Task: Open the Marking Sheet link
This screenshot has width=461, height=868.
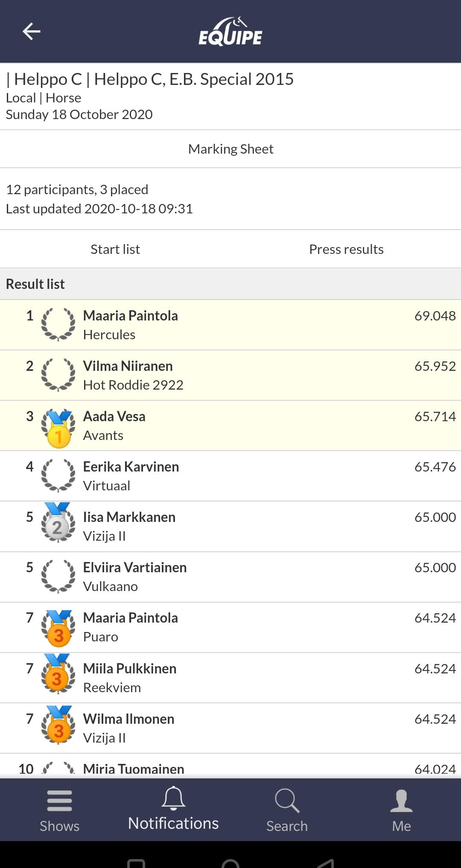Action: coord(230,149)
